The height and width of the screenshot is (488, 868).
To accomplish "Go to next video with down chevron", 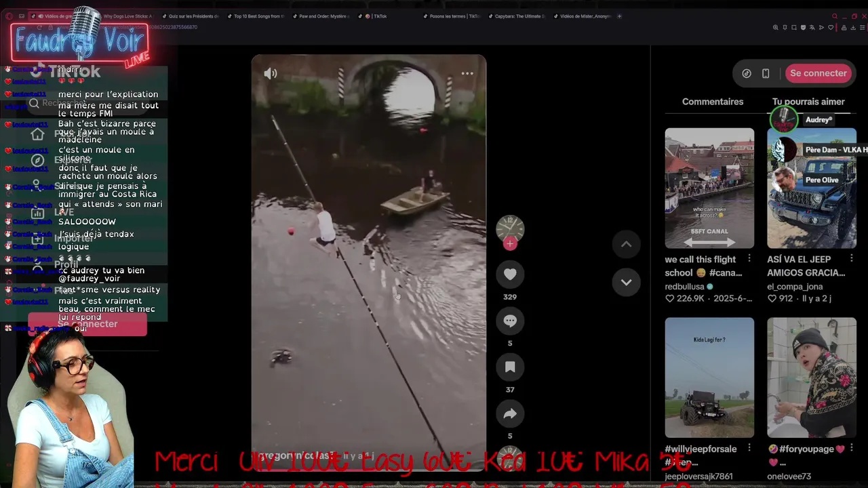I will (626, 282).
